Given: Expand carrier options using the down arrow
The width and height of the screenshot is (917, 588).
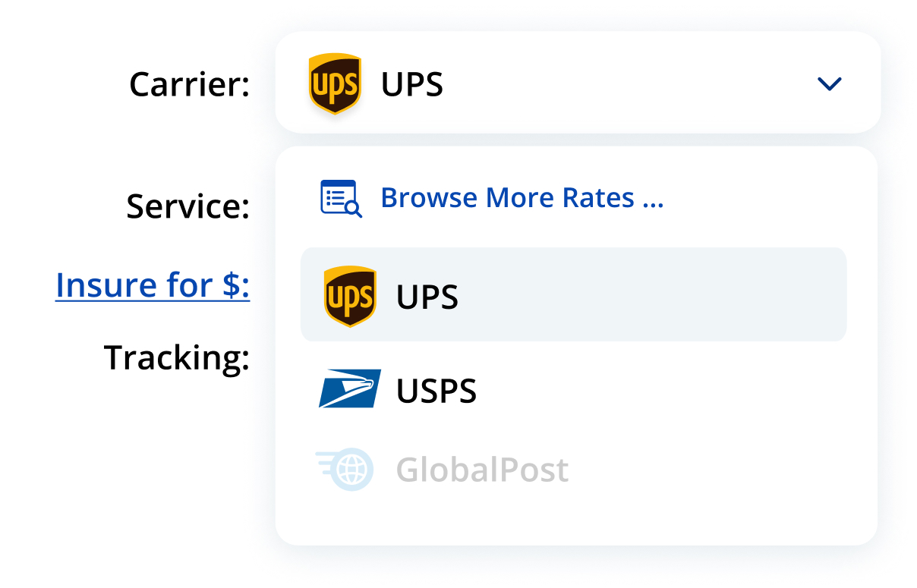Looking at the screenshot, I should pos(829,83).
